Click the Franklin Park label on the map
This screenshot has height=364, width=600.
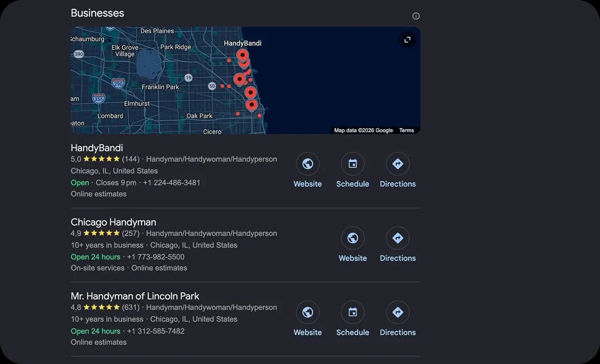point(160,87)
